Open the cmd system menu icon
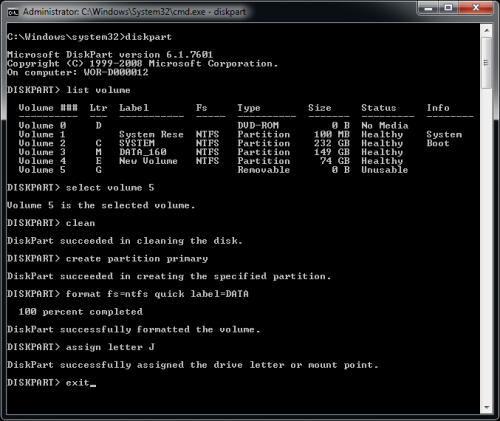 [13, 12]
